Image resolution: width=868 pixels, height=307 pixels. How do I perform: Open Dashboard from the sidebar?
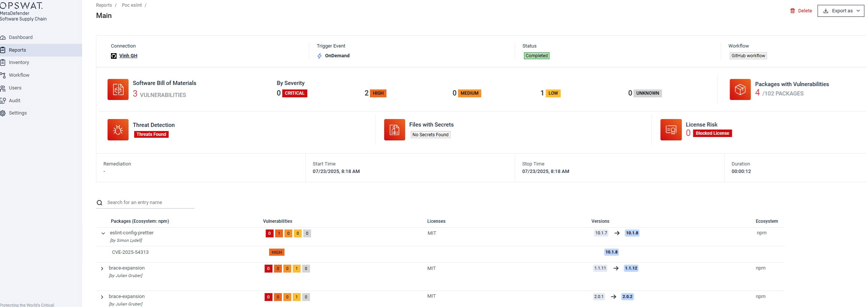coord(21,37)
